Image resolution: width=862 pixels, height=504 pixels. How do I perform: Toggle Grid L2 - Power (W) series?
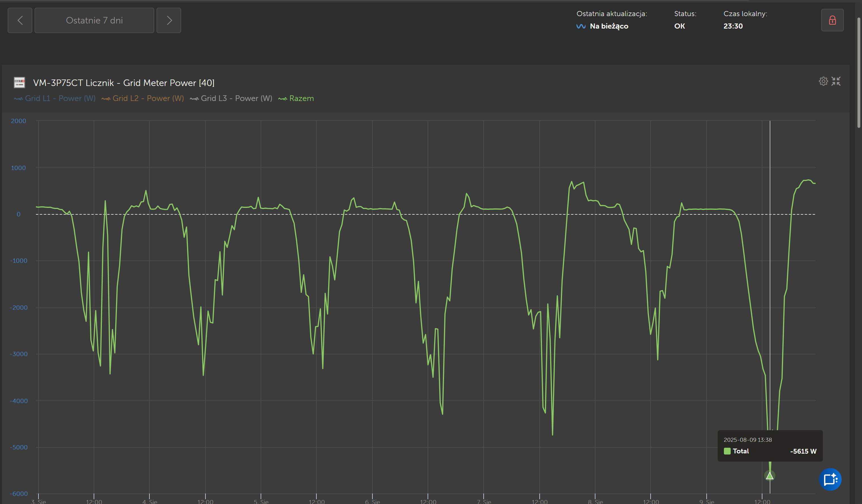(143, 98)
